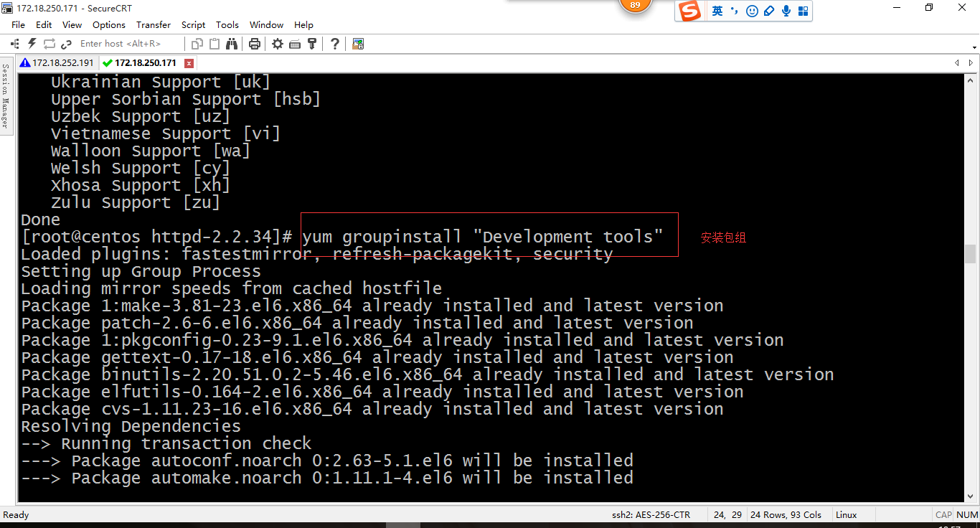Image resolution: width=980 pixels, height=528 pixels.
Task: Click '24 Rows, 93 Cols' status entry
Action: (786, 515)
